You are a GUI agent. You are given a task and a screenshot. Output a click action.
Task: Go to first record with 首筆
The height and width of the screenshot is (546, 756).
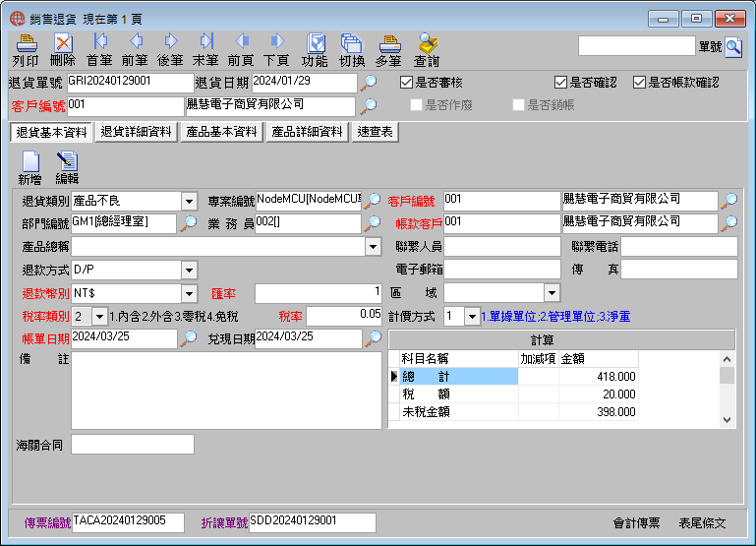coord(99,50)
